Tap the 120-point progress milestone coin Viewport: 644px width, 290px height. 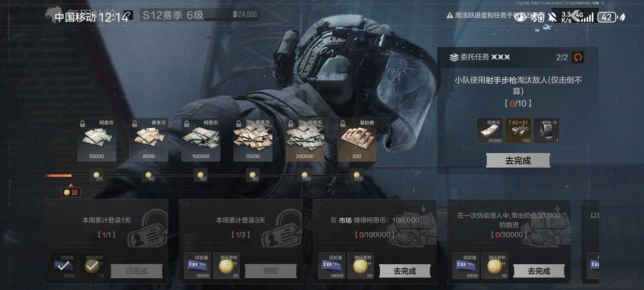click(x=357, y=176)
